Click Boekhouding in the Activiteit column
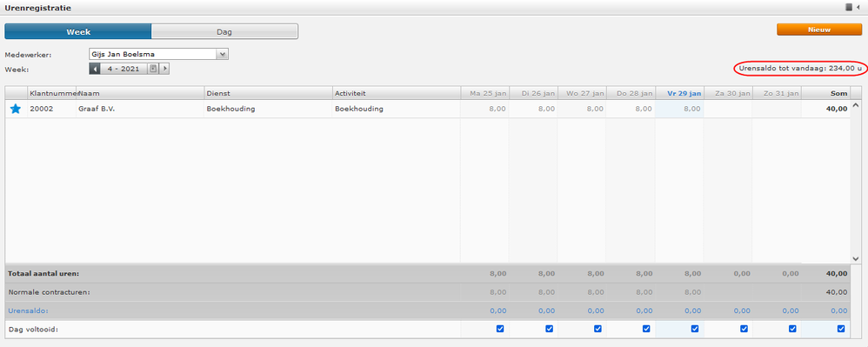The image size is (868, 347). coord(397,109)
